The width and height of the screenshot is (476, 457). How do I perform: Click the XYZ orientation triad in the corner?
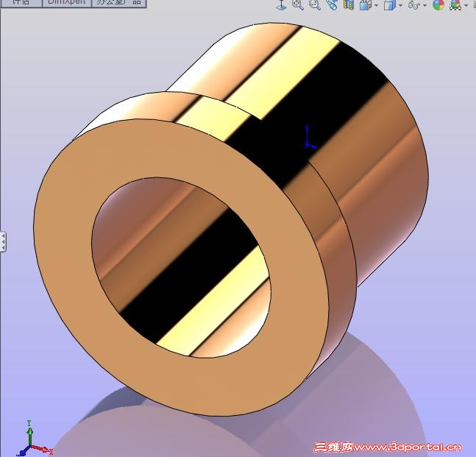pos(34,439)
